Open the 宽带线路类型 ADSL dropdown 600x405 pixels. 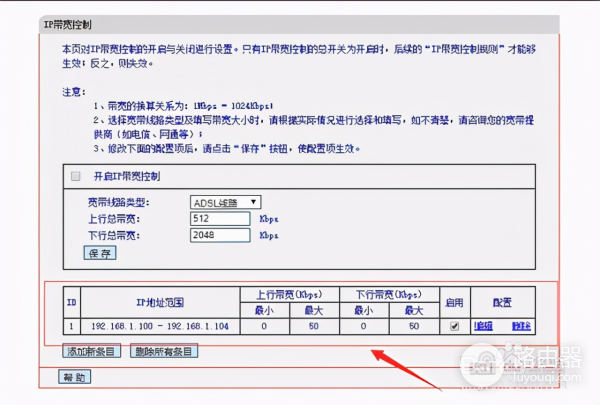[x=225, y=202]
